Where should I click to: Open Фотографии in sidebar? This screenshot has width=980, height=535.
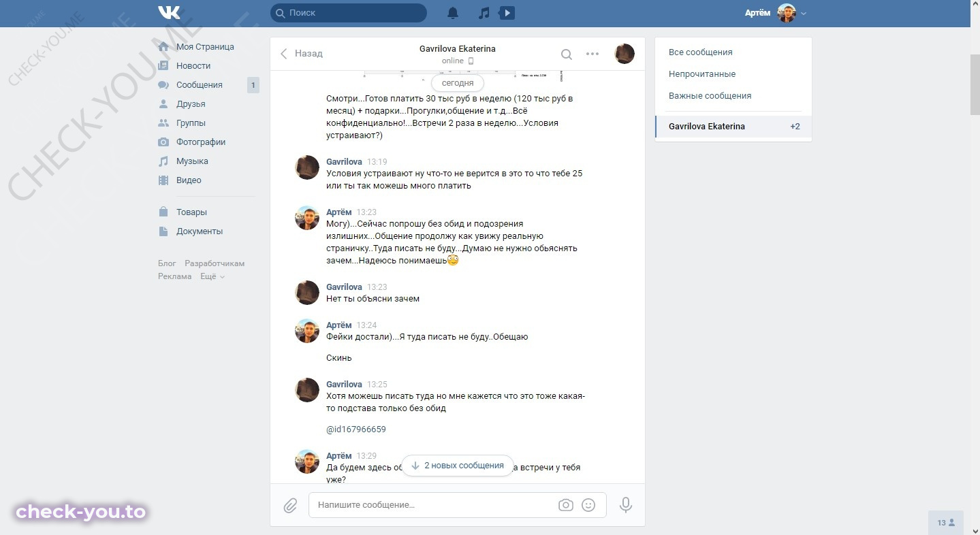201,142
